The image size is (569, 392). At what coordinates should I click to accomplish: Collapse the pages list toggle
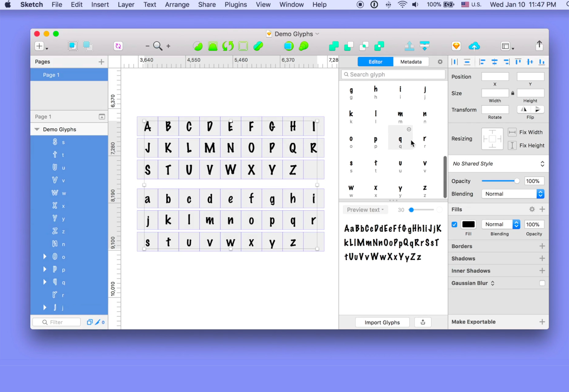102,117
